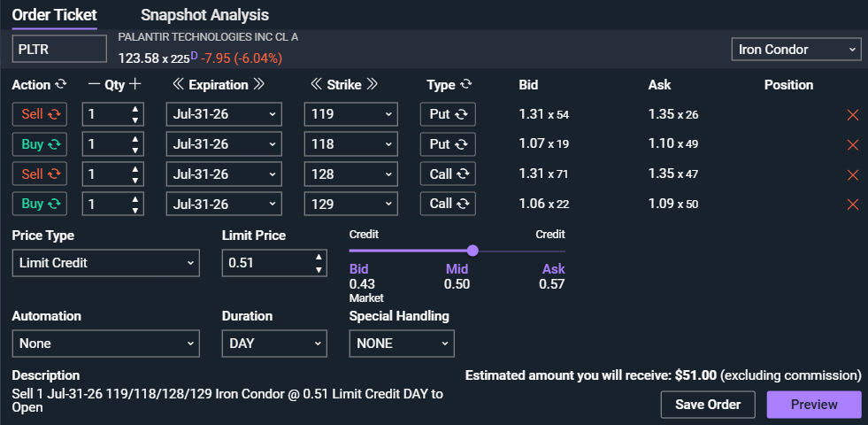Viewport: 868px width, 425px height.
Task: Toggle Sell action on 119 strike row
Action: tap(39, 114)
